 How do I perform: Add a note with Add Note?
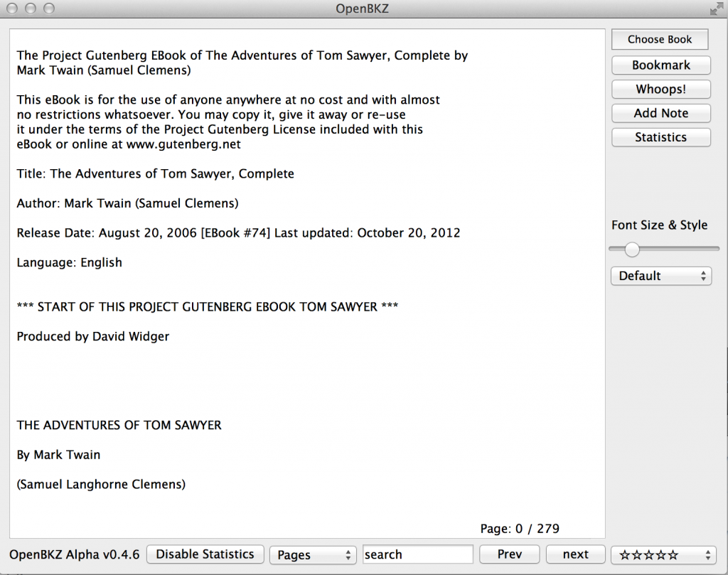pos(660,113)
